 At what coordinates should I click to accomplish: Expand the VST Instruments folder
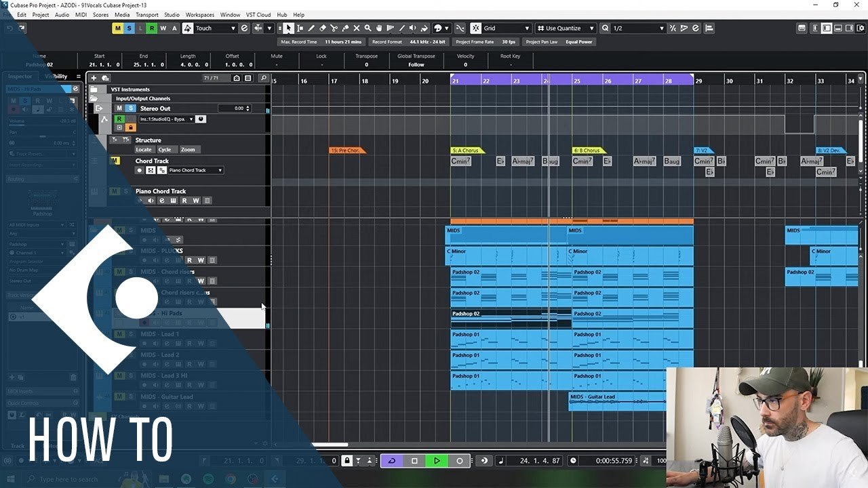[x=94, y=89]
